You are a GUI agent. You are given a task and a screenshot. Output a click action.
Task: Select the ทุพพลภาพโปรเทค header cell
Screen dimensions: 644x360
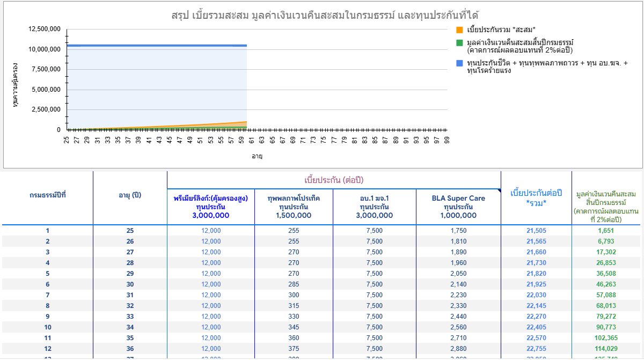(x=294, y=207)
